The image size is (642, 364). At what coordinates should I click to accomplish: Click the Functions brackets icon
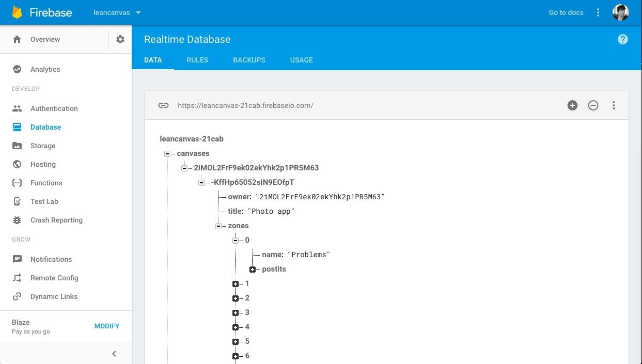point(17,183)
